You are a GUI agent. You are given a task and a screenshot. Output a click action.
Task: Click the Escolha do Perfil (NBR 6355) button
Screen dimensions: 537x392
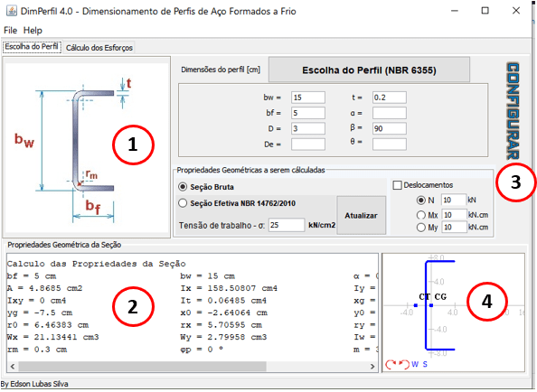click(369, 70)
